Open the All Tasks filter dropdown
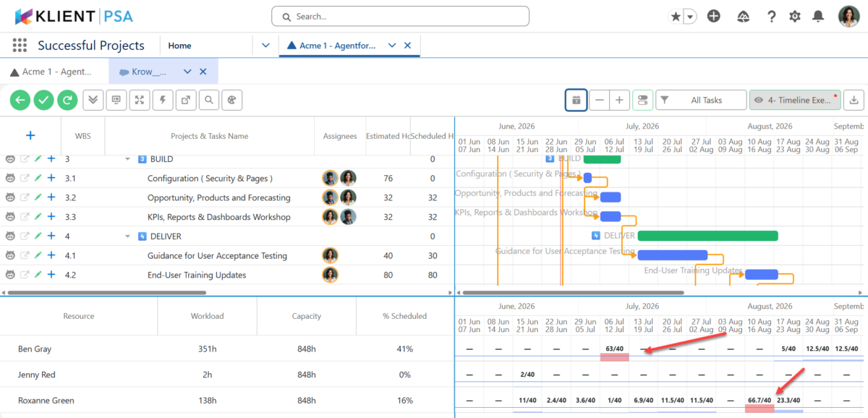The height and width of the screenshot is (418, 868). tap(700, 100)
